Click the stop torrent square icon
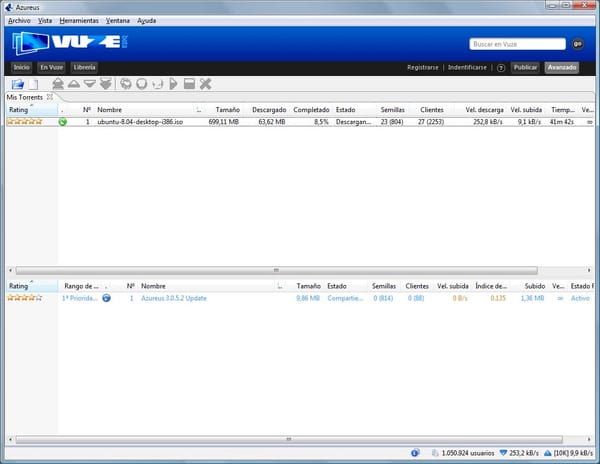 click(x=189, y=84)
